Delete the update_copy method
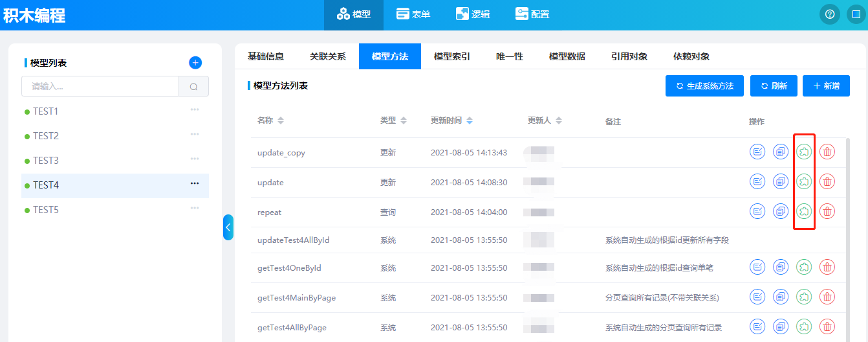Image resolution: width=868 pixels, height=342 pixels. [x=827, y=152]
